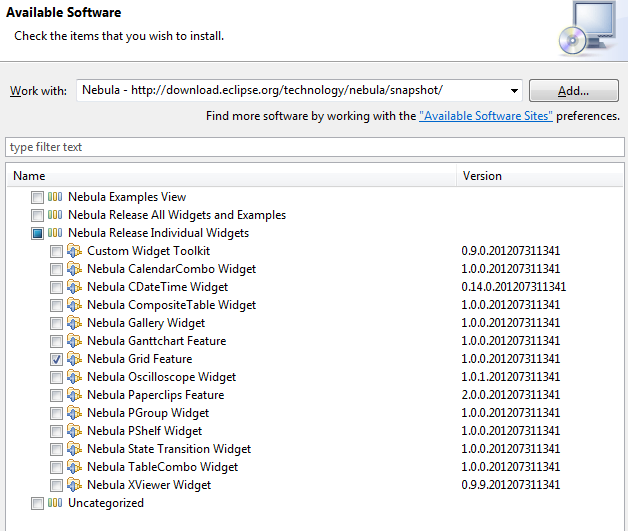Click the Uncategorized category icon
Screen dimensions: 628x531
(55, 503)
